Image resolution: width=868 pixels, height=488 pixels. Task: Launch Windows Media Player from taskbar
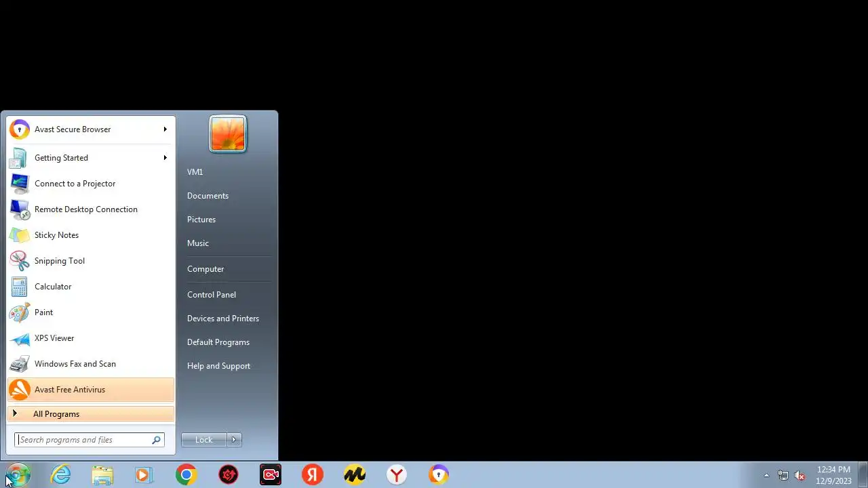coord(144,474)
